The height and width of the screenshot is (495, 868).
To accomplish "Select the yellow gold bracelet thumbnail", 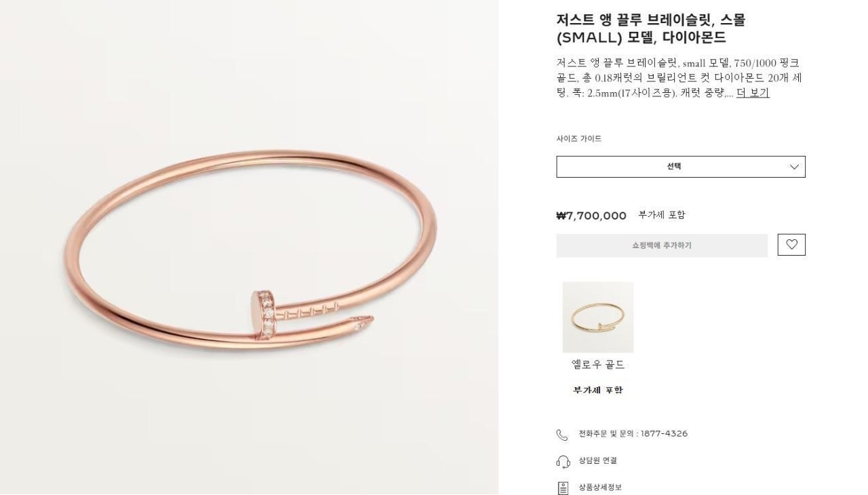I will (598, 317).
